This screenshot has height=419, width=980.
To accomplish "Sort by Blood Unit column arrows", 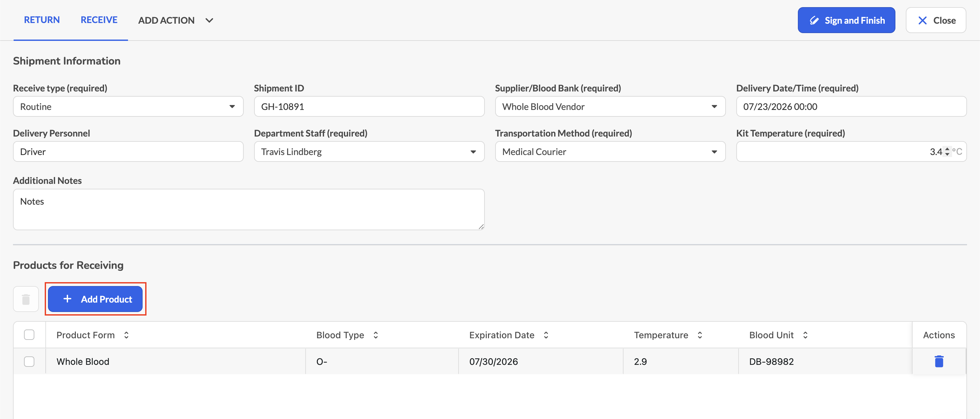I will tap(805, 335).
